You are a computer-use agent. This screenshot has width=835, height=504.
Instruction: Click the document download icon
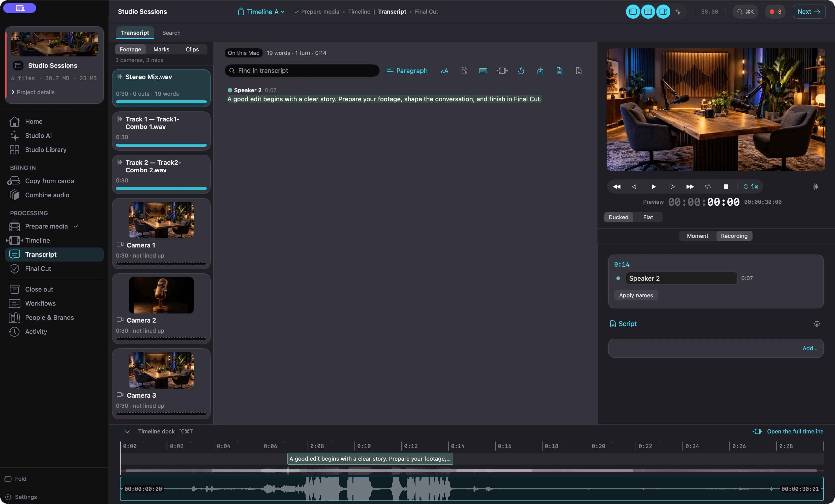(578, 71)
